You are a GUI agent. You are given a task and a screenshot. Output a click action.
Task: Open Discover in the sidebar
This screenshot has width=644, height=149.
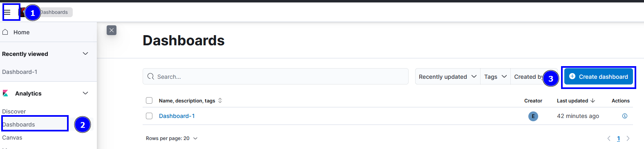(14, 111)
